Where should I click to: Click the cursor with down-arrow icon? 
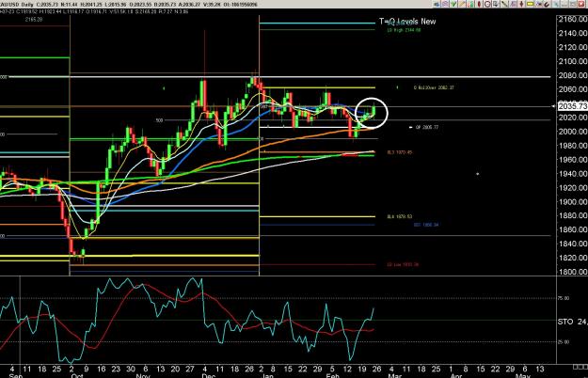(x=496, y=4)
